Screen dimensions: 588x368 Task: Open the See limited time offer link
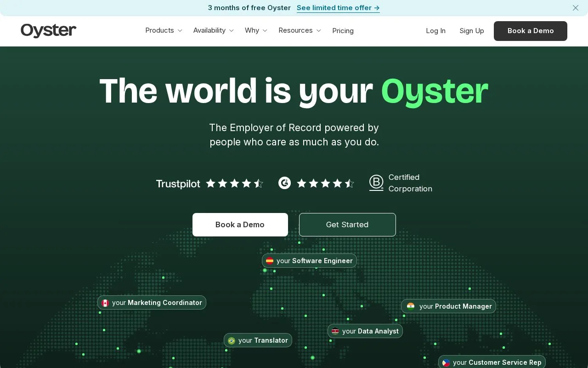(338, 8)
